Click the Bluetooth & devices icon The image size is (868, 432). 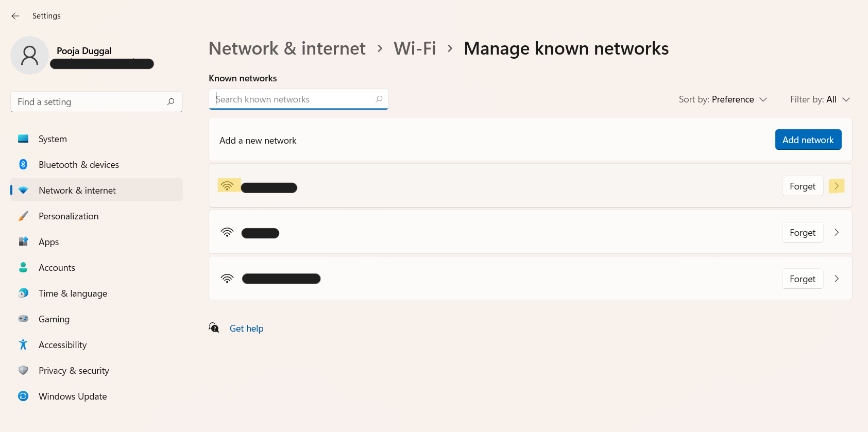click(23, 165)
